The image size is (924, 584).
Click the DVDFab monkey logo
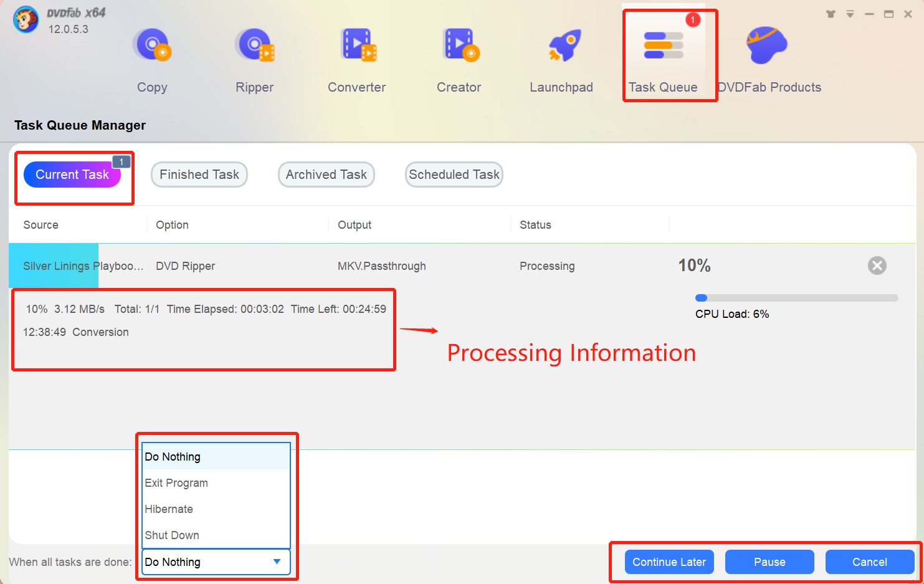tap(26, 20)
